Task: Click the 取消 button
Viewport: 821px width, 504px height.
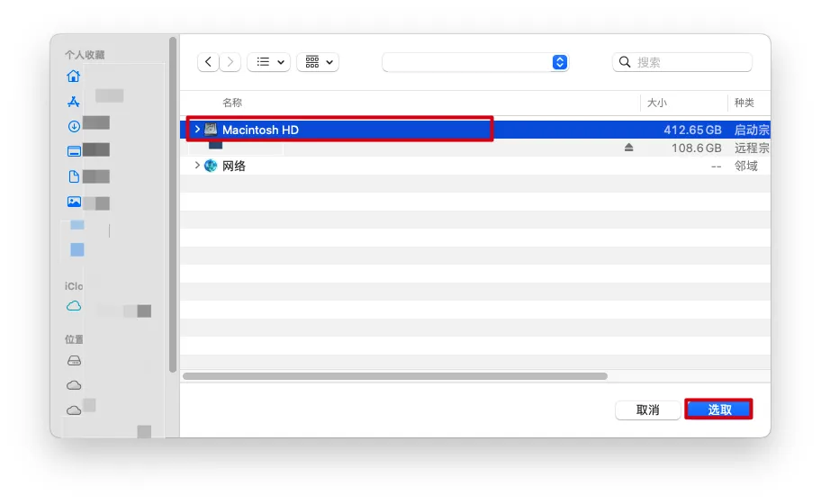Action: point(647,409)
